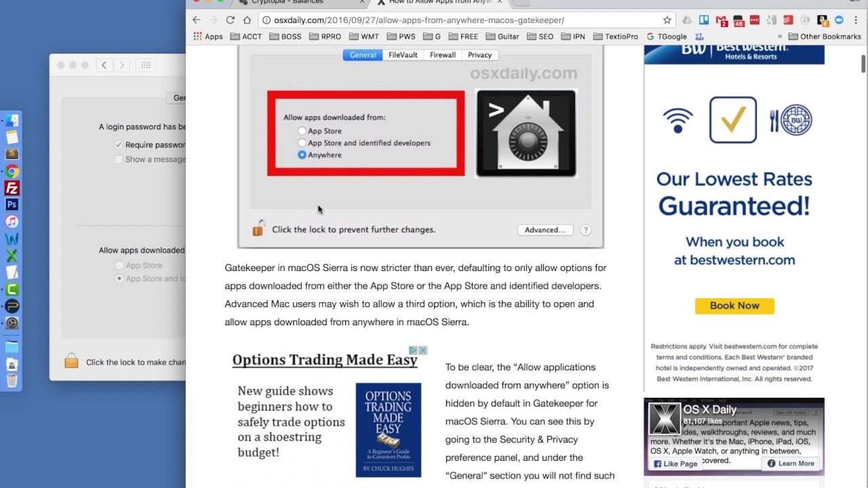
Task: Click the AdChoices icon on Options Trading ad
Action: [413, 350]
